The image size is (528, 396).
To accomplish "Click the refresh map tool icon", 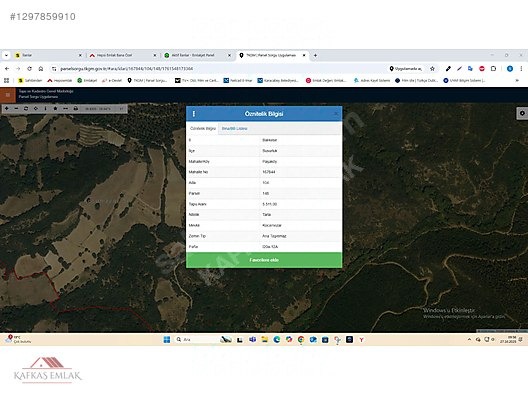I will 26,108.
